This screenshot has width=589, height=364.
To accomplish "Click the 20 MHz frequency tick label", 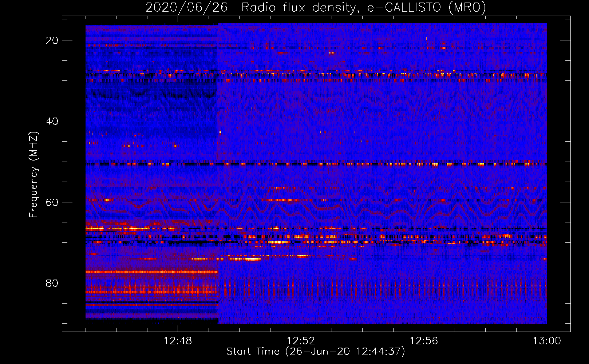I will coord(52,40).
